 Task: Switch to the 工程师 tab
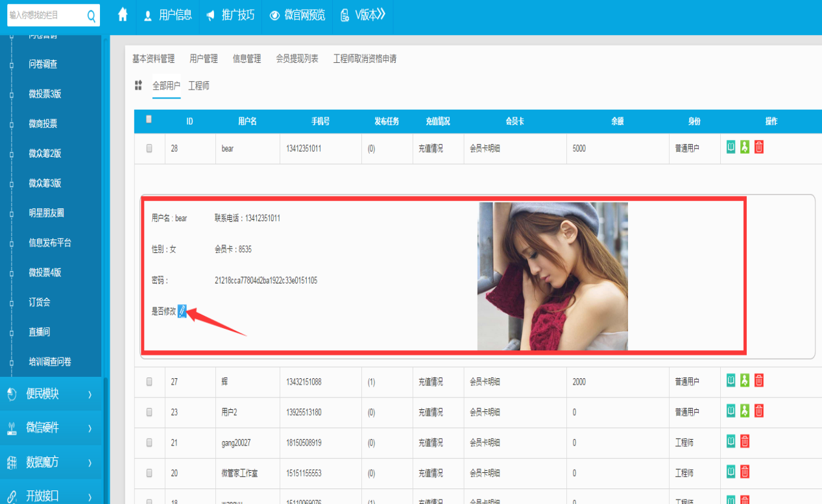(199, 86)
